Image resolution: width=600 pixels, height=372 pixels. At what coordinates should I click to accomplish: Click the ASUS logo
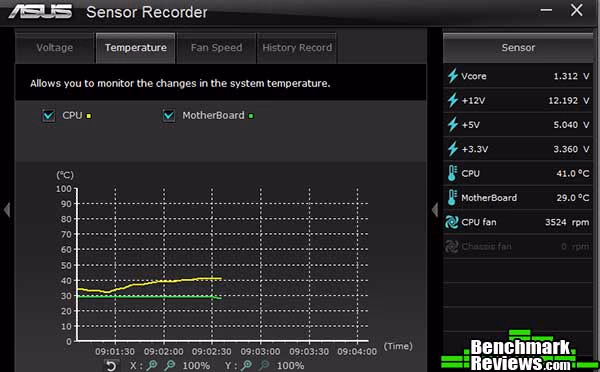40,11
